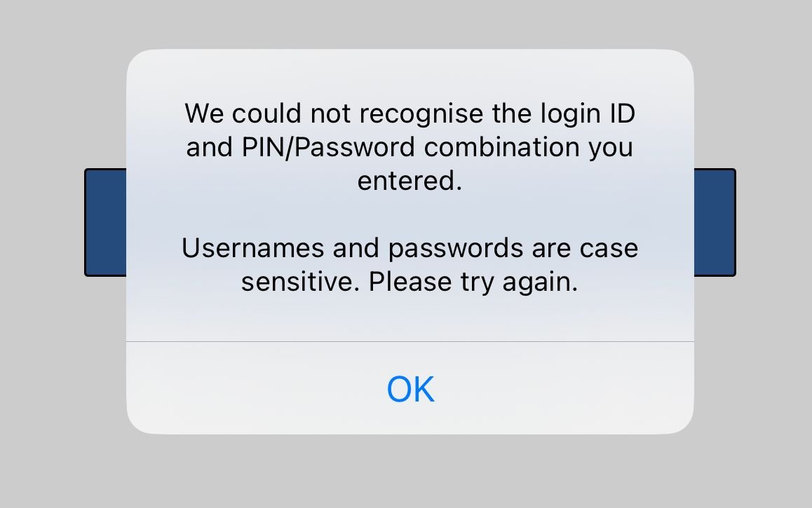Tap the dimmed background above the alert dialog
812x508 pixels.
(x=410, y=24)
